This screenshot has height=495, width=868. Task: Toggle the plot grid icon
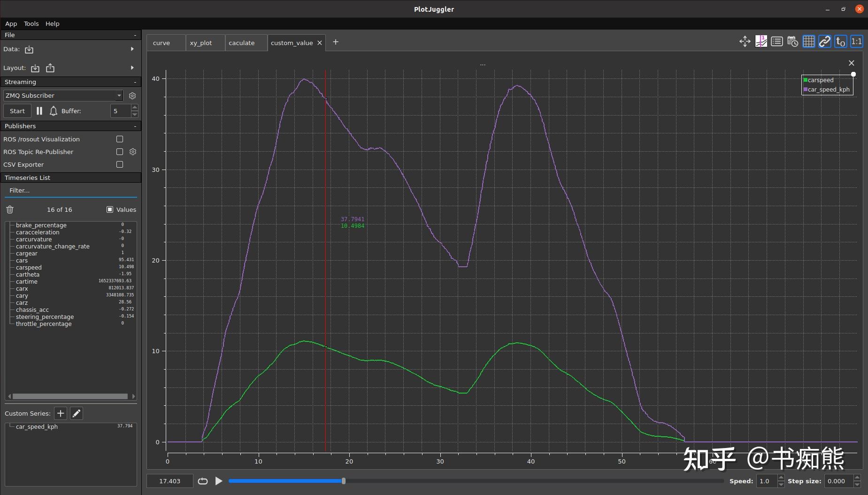(x=809, y=42)
